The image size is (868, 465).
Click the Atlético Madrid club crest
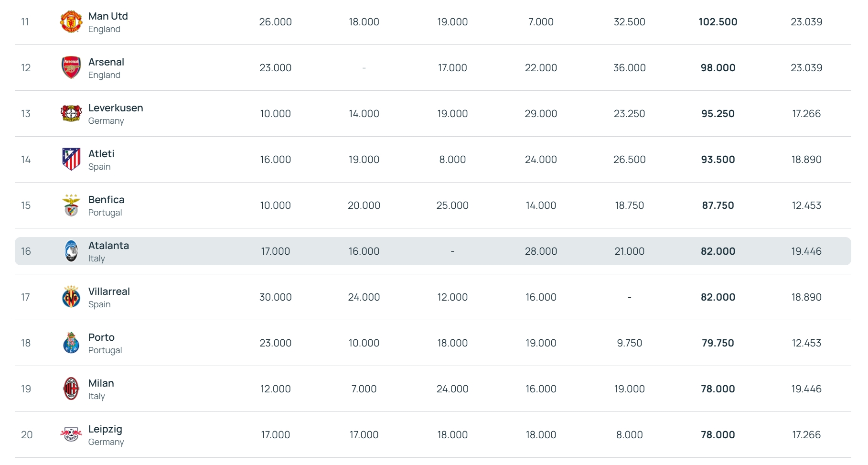[x=71, y=159]
